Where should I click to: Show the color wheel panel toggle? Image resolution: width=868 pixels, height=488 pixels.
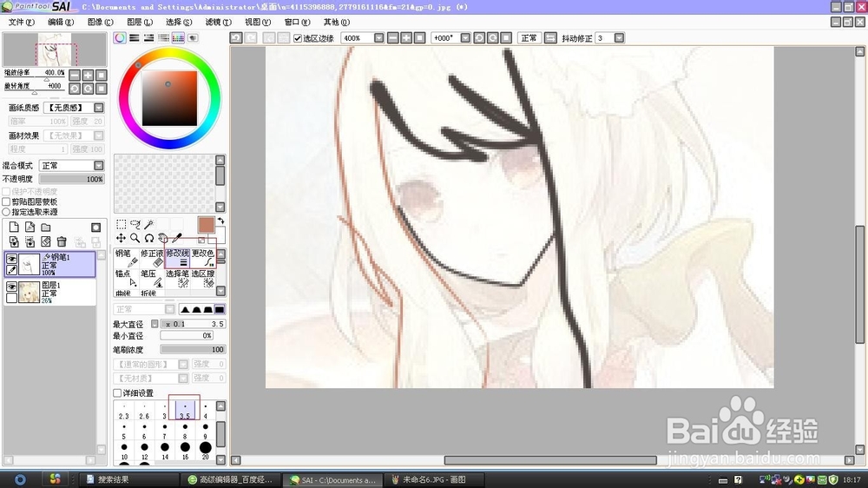point(120,37)
